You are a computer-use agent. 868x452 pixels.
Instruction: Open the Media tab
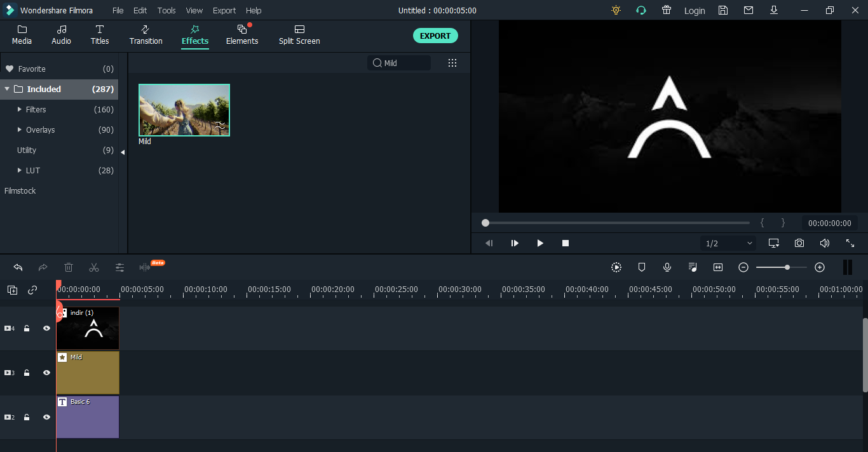point(22,35)
